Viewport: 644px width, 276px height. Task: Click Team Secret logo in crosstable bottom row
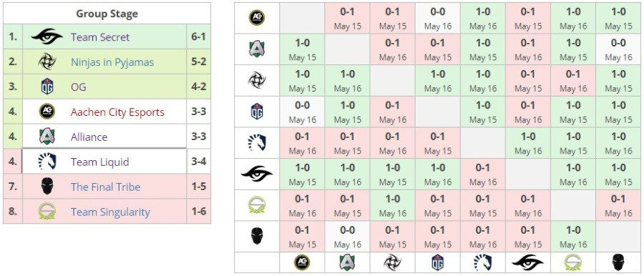click(x=528, y=262)
